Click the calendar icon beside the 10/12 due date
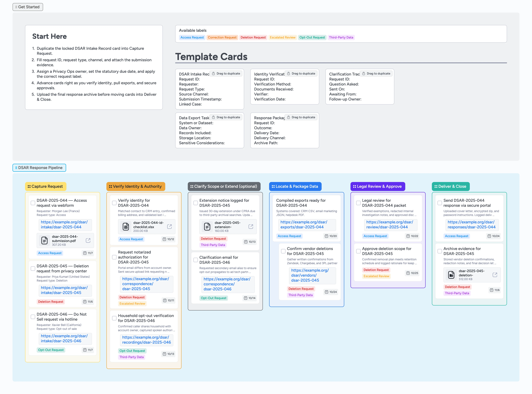Screen dimensions: 532x394 click(164, 239)
